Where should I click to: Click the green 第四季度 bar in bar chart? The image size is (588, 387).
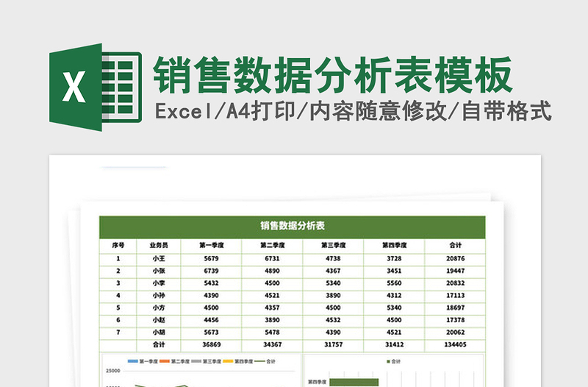pyautogui.click(x=354, y=382)
